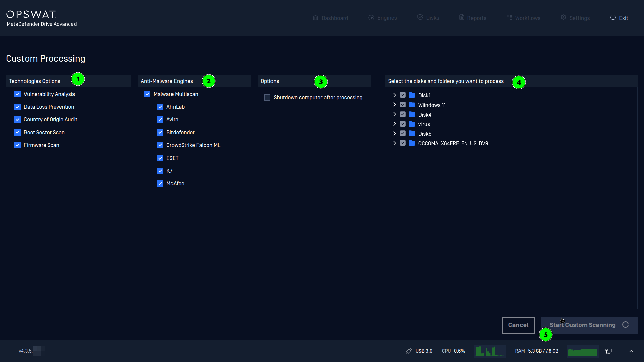644x362 pixels.
Task: Select CCCOMA_X64FRE_EN-US_DV9 label
Action: tap(453, 144)
